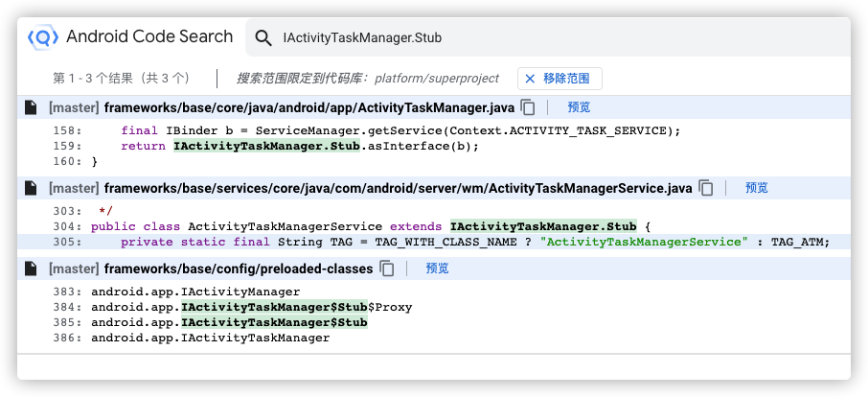This screenshot has height=397, width=868.
Task: Click code line 303 with the comment end
Action: tap(433, 211)
